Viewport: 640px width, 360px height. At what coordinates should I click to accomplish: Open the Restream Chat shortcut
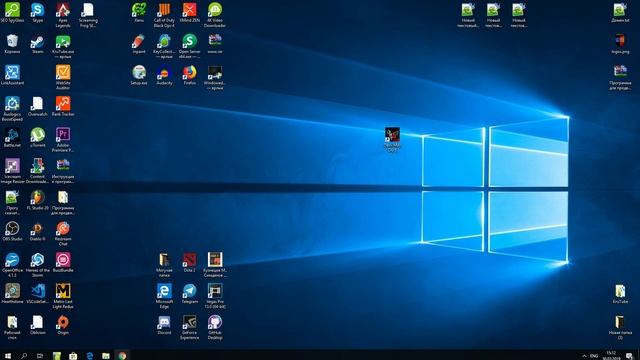[63, 234]
